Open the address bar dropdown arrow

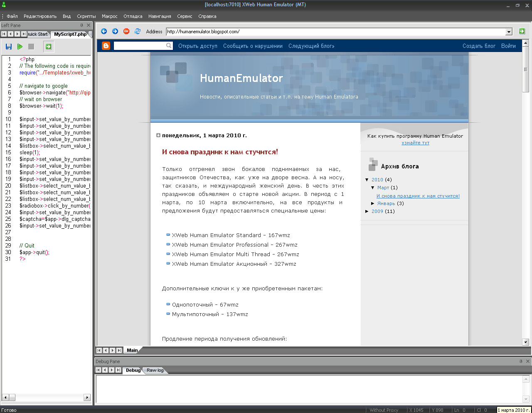tap(509, 32)
